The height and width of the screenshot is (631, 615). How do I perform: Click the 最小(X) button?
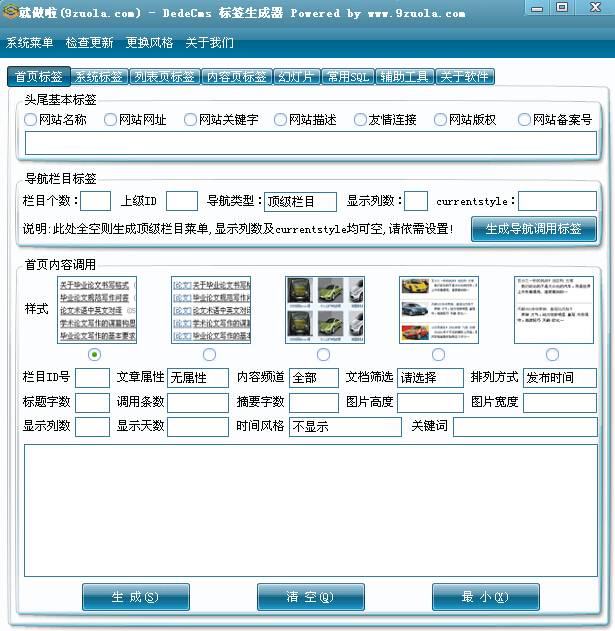(485, 597)
